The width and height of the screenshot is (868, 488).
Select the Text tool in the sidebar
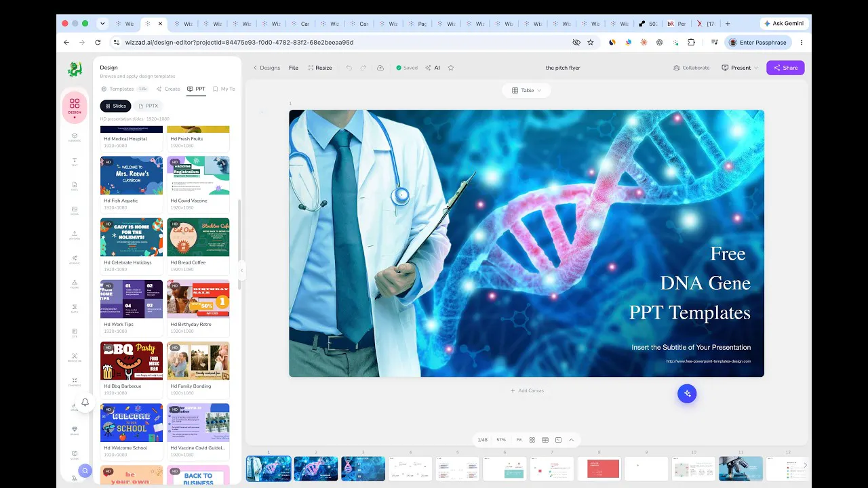[x=75, y=162]
